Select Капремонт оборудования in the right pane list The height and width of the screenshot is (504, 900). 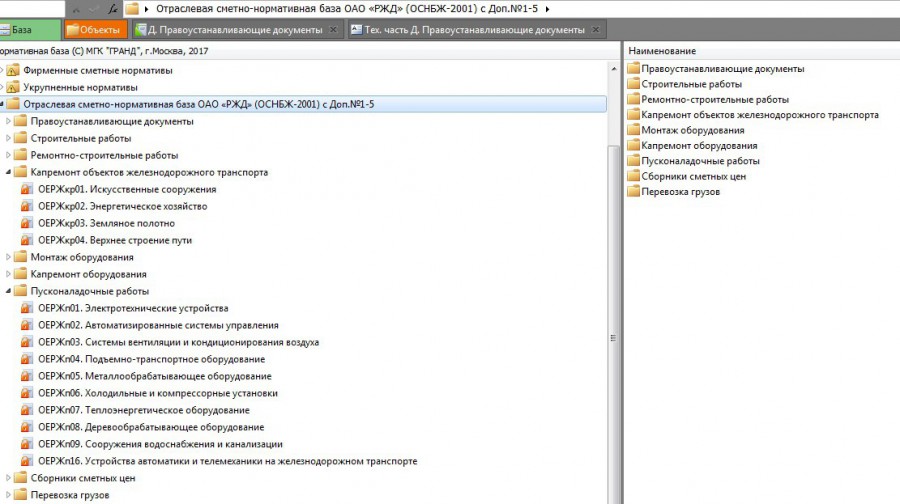[x=699, y=145]
